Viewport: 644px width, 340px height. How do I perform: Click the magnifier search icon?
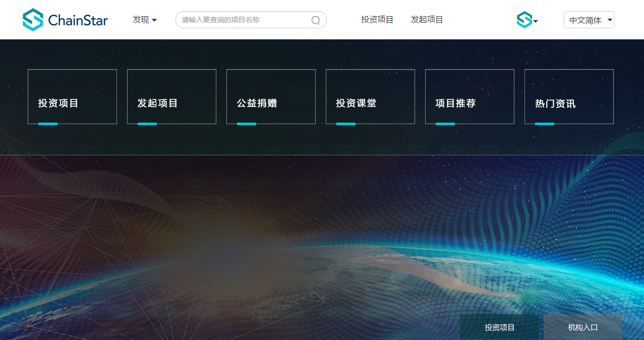(x=316, y=20)
